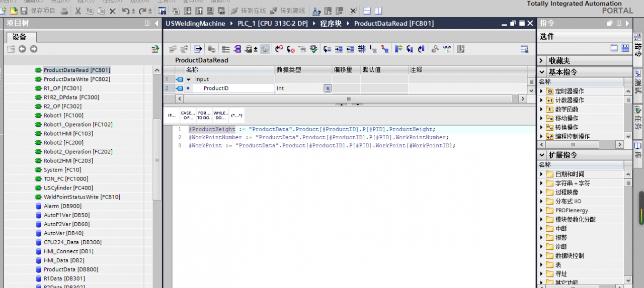Collapse 扩展指令 (Extended instructions) section
Viewport: 644px width, 288px height.
click(542, 155)
